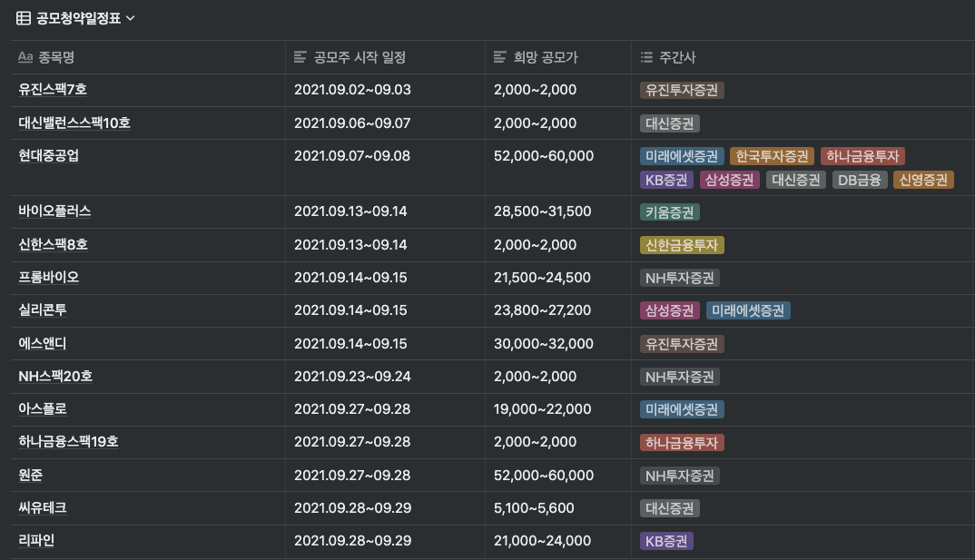Viewport: 975px width, 560px height.
Task: Click the 미래에셋증권 tag in 실리콘투 row
Action: pos(748,310)
